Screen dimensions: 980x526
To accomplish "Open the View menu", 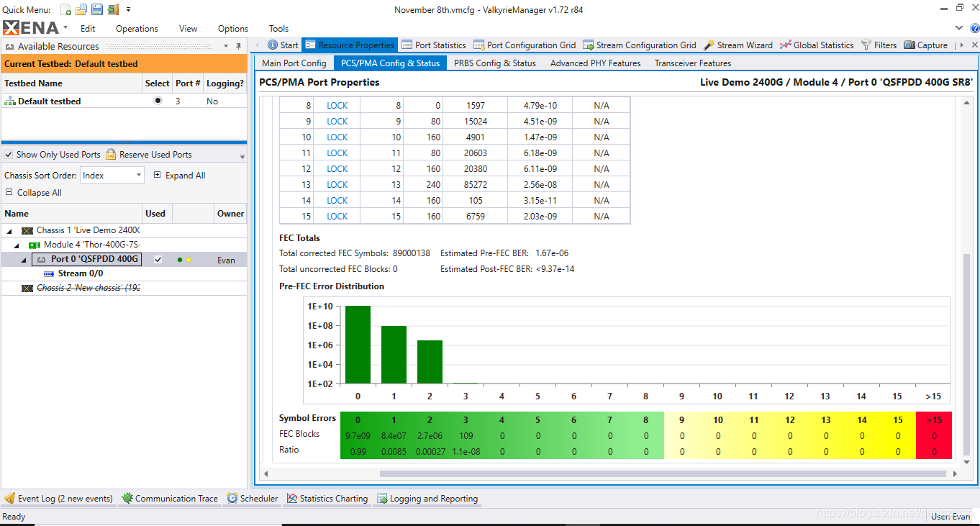I will (189, 29).
